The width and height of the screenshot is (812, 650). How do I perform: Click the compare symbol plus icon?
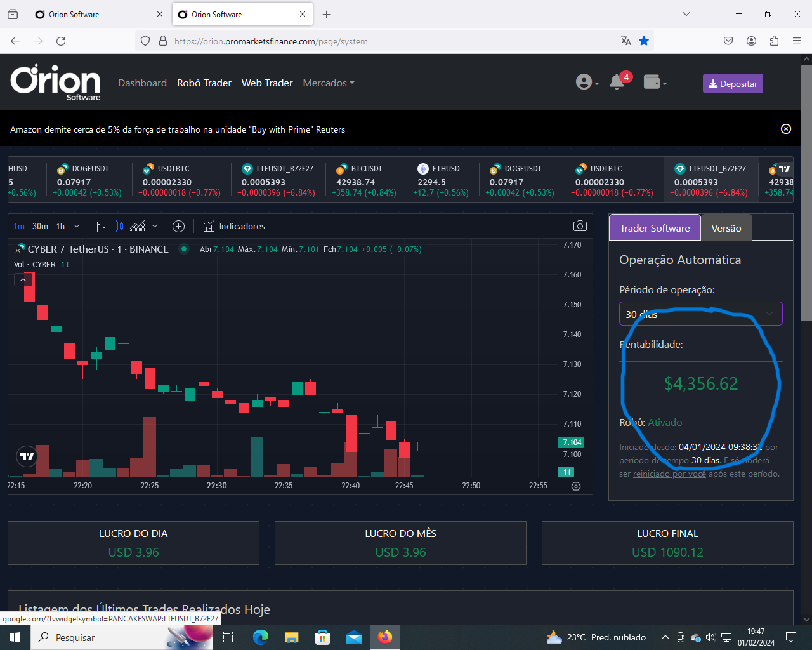pyautogui.click(x=178, y=227)
